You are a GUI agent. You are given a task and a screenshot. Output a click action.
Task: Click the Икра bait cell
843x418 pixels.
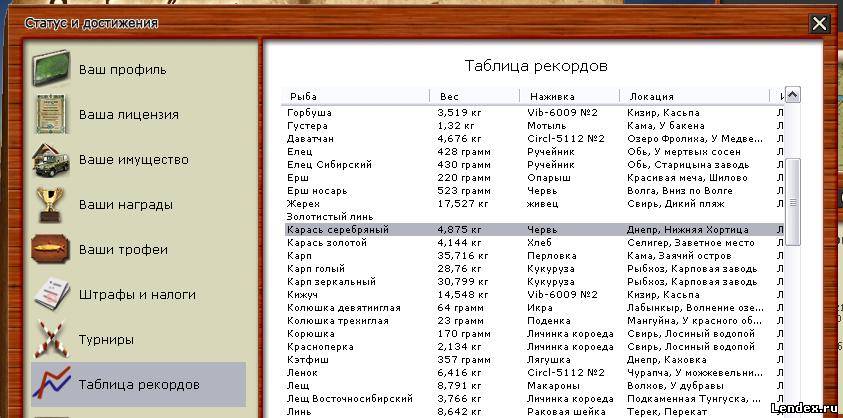click(540, 308)
